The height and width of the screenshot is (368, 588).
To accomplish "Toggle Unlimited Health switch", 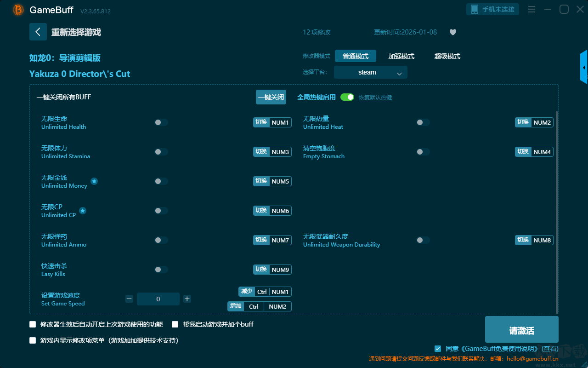I will coord(161,122).
